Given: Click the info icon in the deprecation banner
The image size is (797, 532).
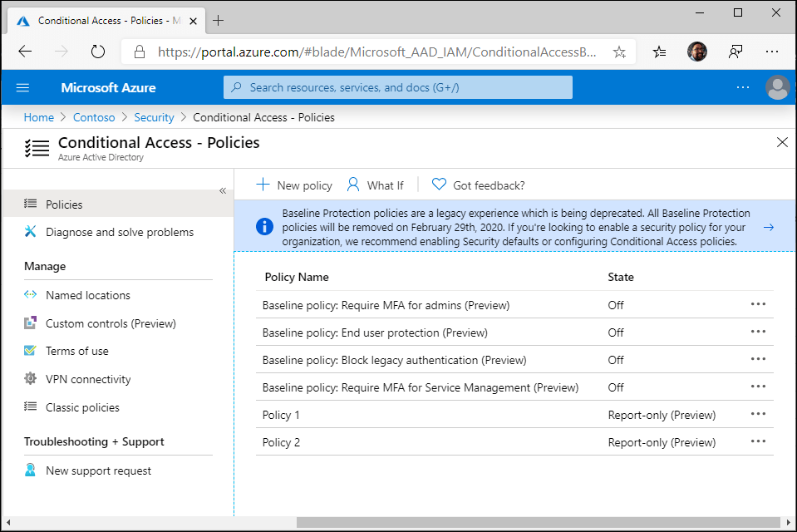Looking at the screenshot, I should tap(263, 226).
